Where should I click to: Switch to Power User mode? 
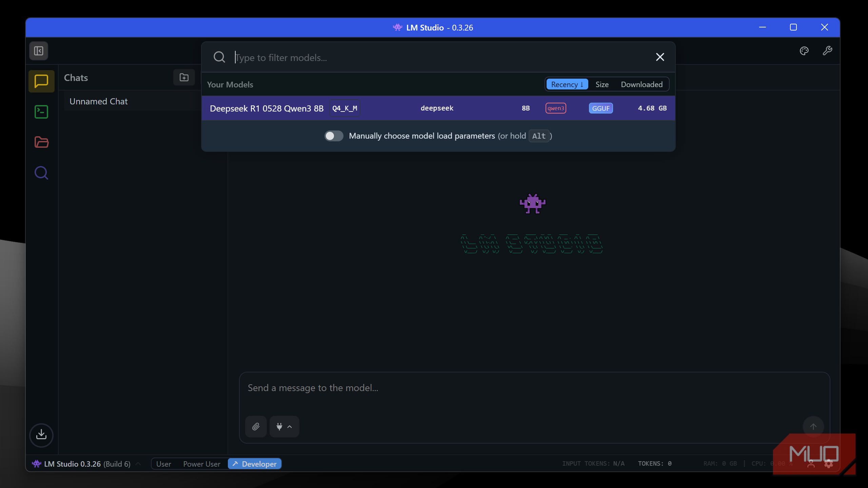pyautogui.click(x=202, y=464)
